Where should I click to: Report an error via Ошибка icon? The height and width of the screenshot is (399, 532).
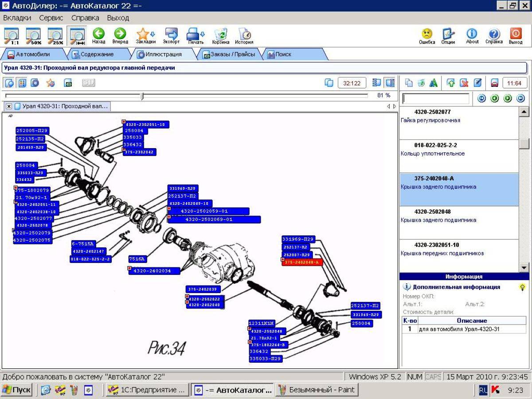click(427, 36)
